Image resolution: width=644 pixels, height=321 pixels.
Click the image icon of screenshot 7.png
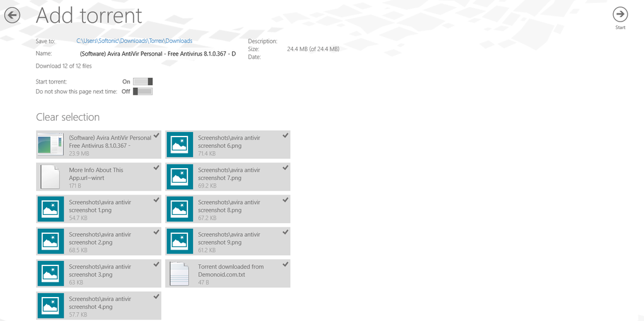[179, 177]
